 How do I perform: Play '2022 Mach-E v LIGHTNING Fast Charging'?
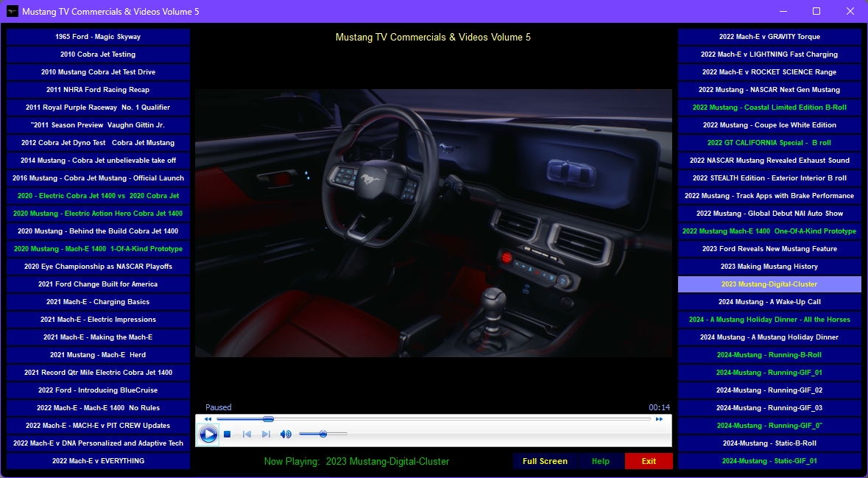tap(769, 55)
